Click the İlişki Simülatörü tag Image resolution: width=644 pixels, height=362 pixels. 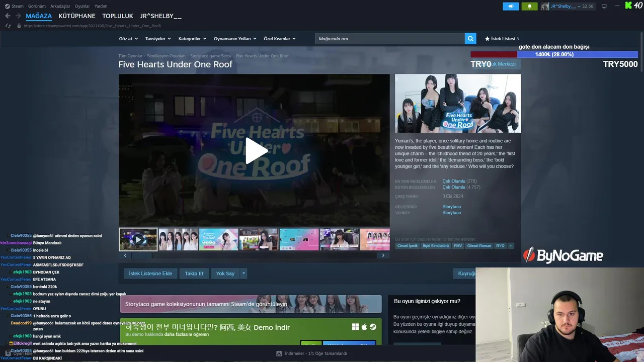coord(436,246)
